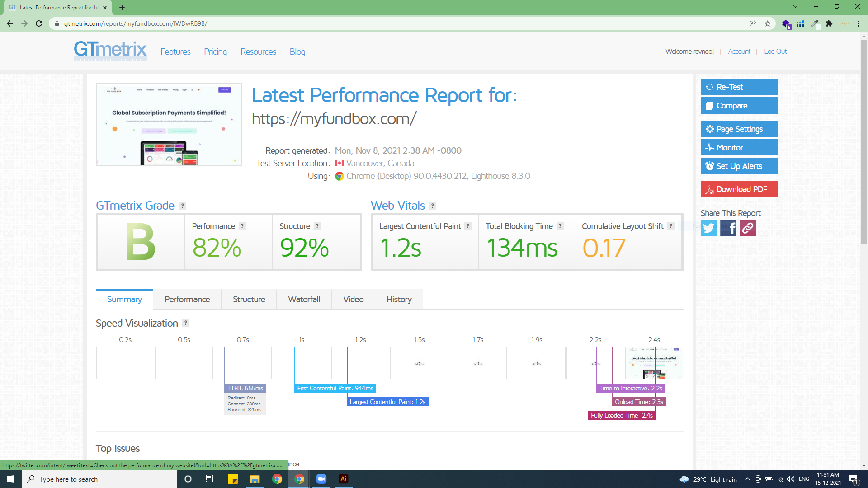Share report on Facebook icon
The image size is (868, 488).
[728, 228]
